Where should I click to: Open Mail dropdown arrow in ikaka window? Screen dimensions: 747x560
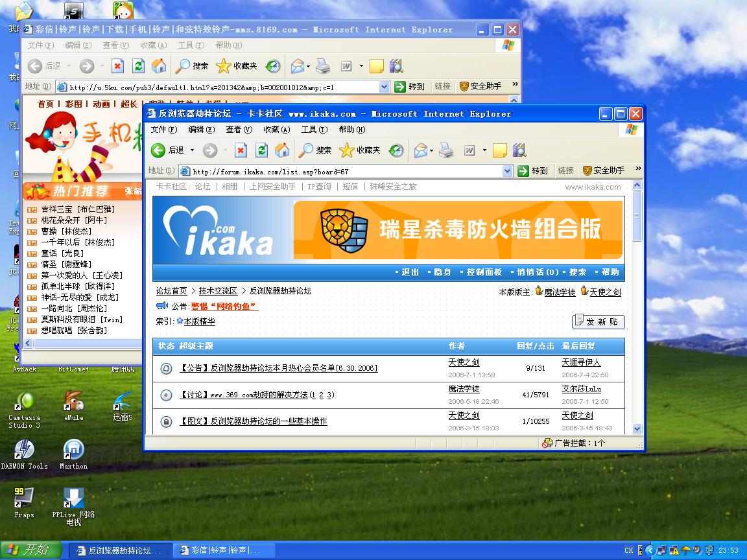click(432, 150)
